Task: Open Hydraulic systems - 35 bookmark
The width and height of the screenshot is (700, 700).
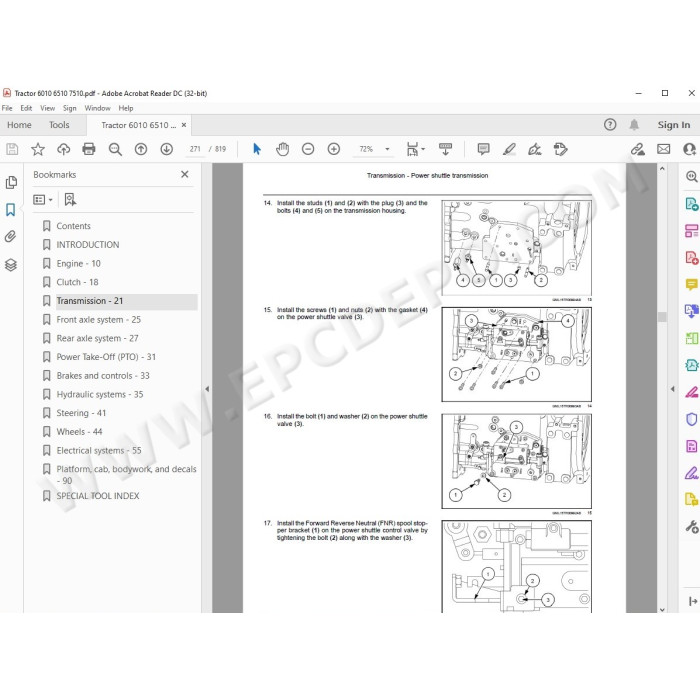Action: (x=100, y=395)
